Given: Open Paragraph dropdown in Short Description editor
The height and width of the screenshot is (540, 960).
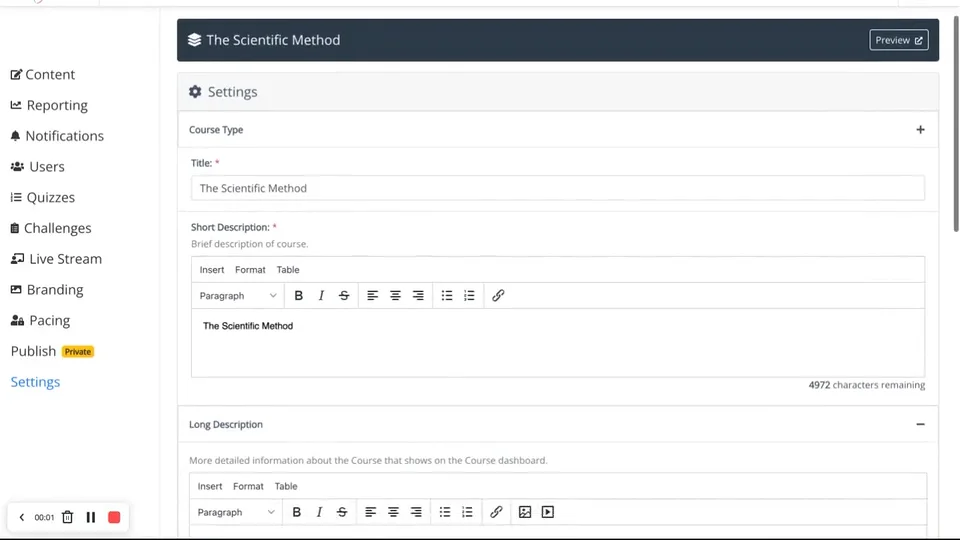Looking at the screenshot, I should click(238, 296).
